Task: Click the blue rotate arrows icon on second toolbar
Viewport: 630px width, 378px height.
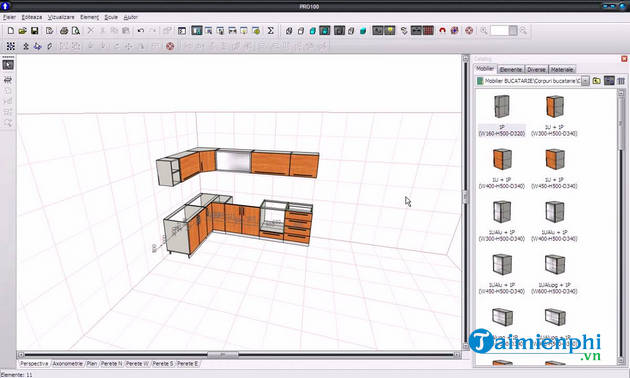Action: coord(37,46)
